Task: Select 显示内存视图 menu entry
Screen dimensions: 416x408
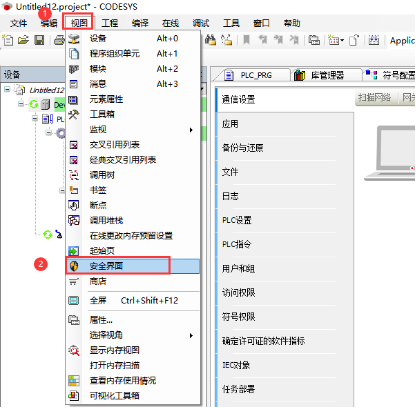Action: (133, 350)
